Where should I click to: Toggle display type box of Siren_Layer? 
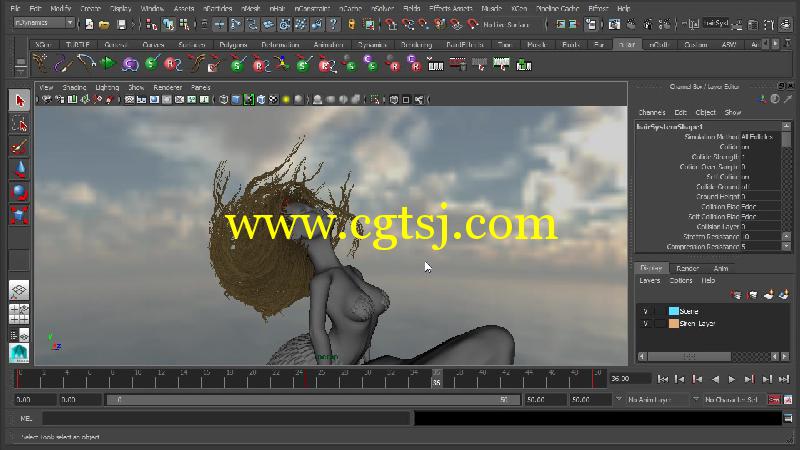click(660, 323)
